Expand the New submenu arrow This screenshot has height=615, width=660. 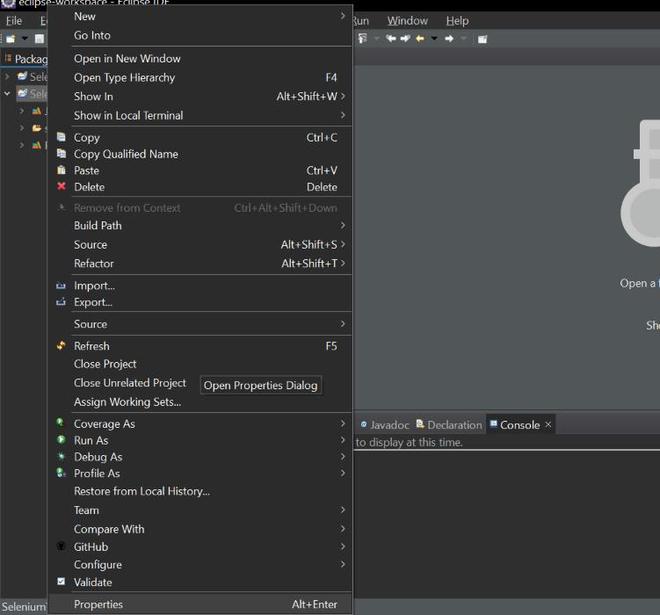(x=343, y=16)
